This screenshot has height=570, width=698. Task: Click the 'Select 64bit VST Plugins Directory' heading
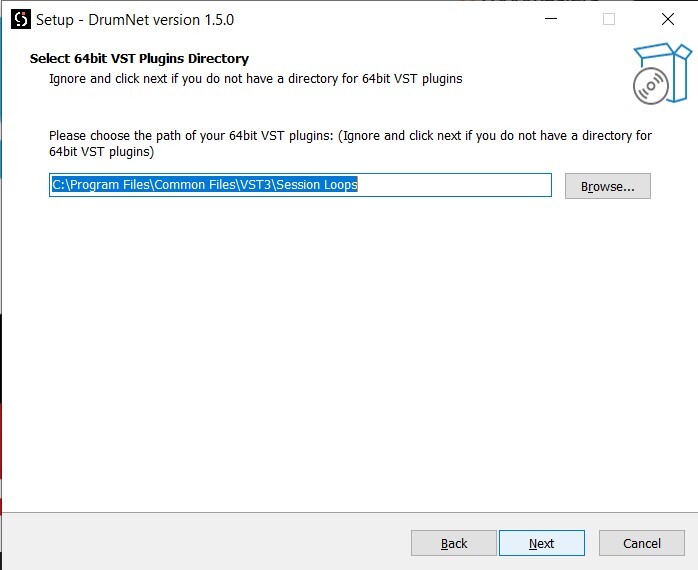(139, 58)
